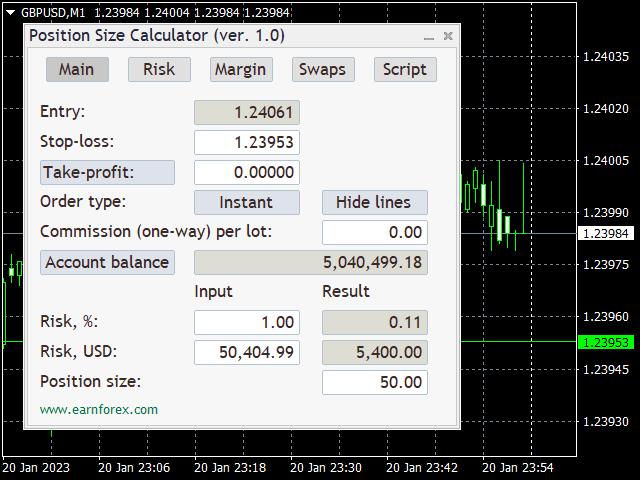Screen dimensions: 640x480
Task: Click the 20 Jan 23:54 time label
Action: [518, 467]
